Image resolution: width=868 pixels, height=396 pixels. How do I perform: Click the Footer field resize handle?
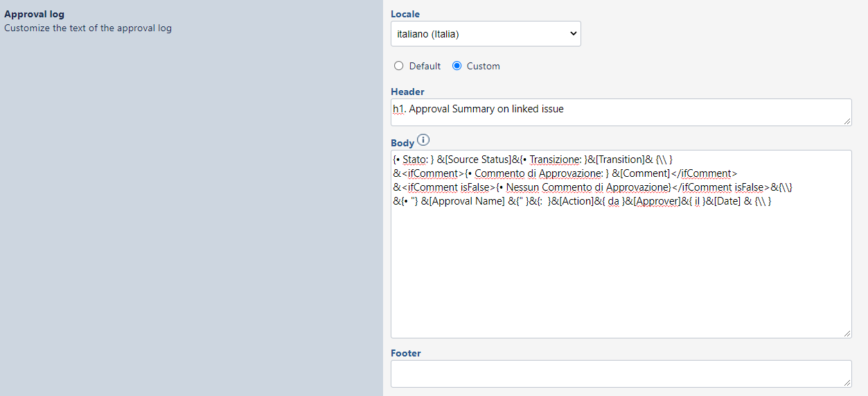tap(847, 383)
